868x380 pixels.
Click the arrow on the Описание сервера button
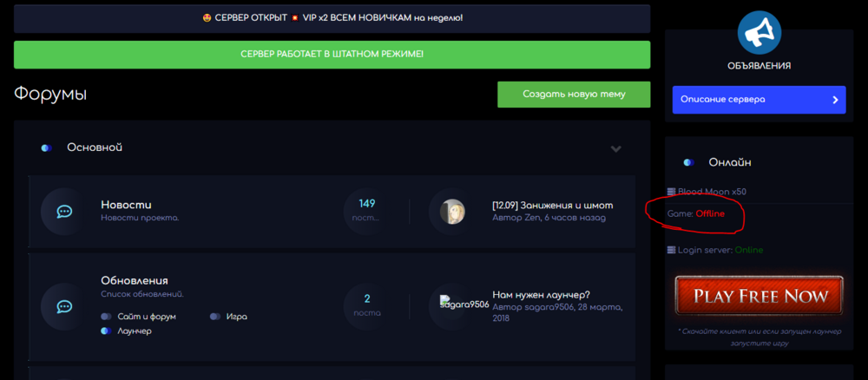coord(835,100)
